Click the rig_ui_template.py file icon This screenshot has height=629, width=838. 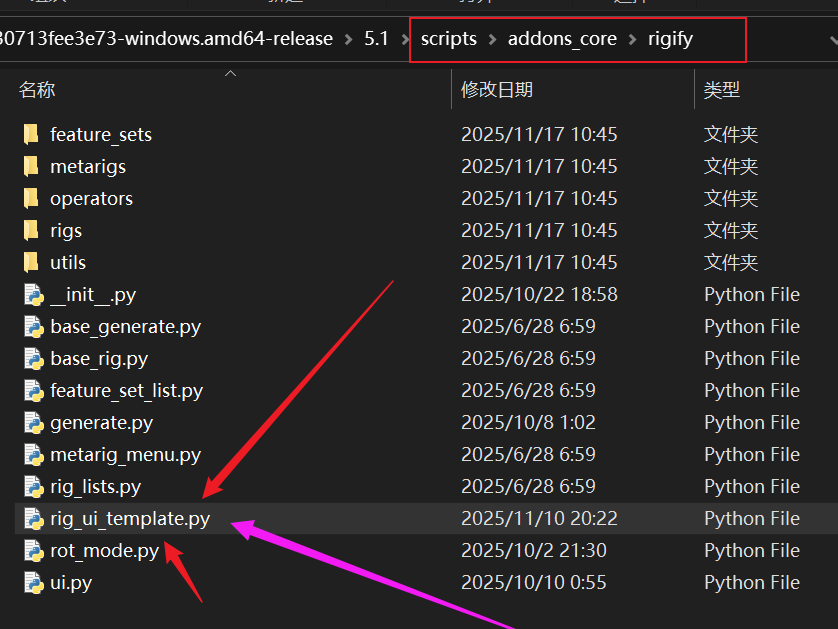pyautogui.click(x=34, y=519)
